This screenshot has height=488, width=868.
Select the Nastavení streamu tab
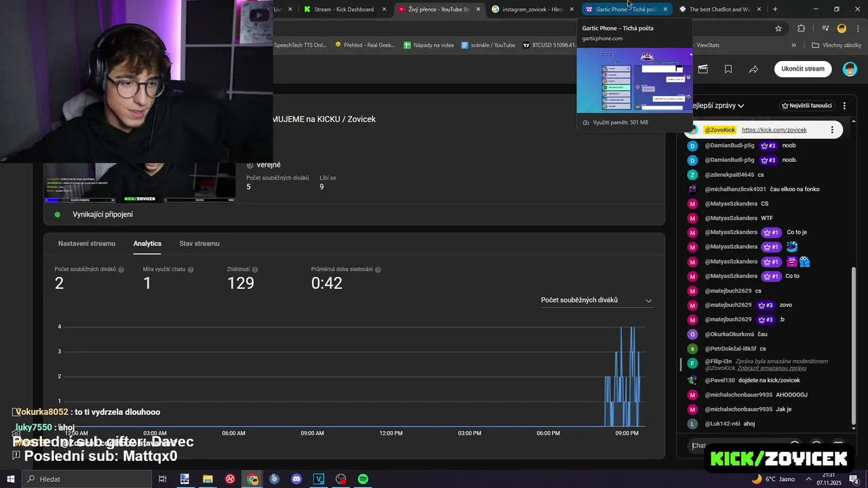(x=87, y=243)
